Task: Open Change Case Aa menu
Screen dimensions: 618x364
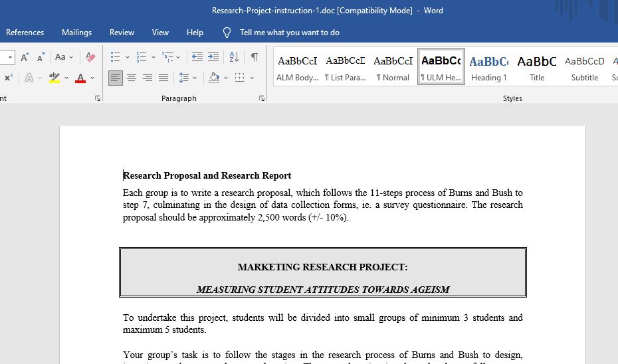Action: [x=63, y=57]
